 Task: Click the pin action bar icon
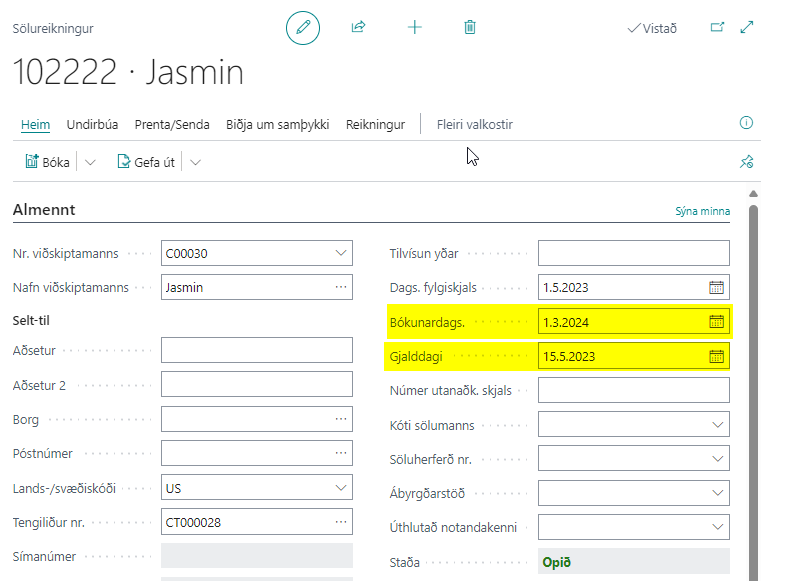click(745, 162)
